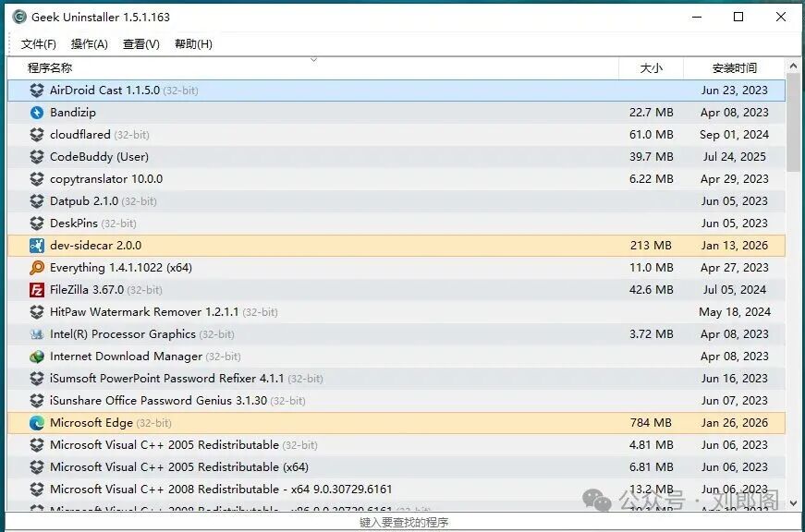Click the Datpub 2.1.0 row icon
Screen dimensions: 805x532
point(37,201)
